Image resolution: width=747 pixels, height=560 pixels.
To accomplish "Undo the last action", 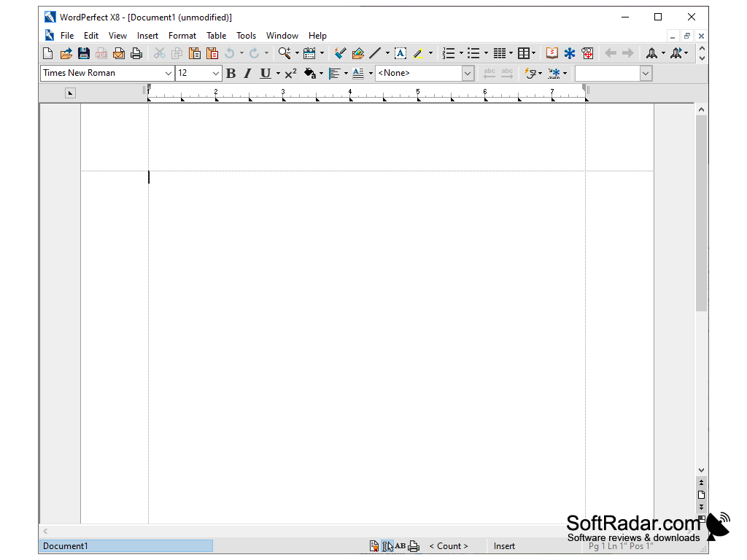I will [x=230, y=52].
